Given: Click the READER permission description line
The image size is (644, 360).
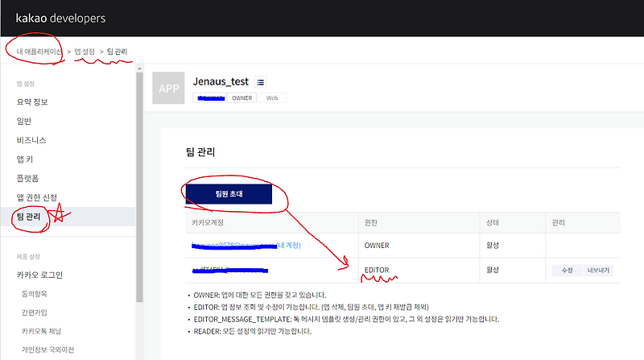Looking at the screenshot, I should pyautogui.click(x=252, y=331).
